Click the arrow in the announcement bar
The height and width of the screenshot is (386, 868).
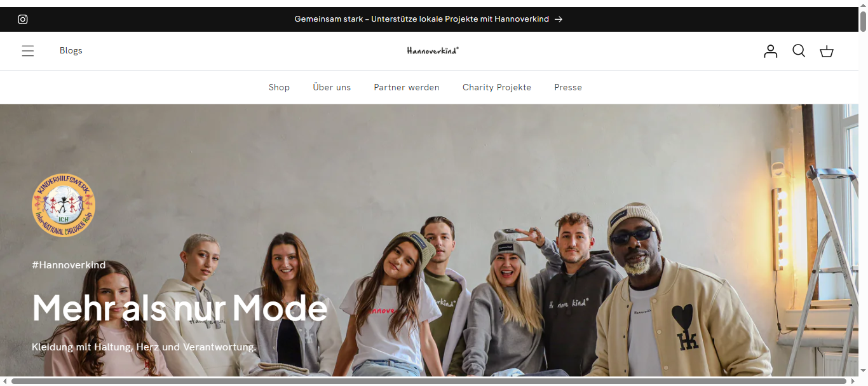point(559,19)
